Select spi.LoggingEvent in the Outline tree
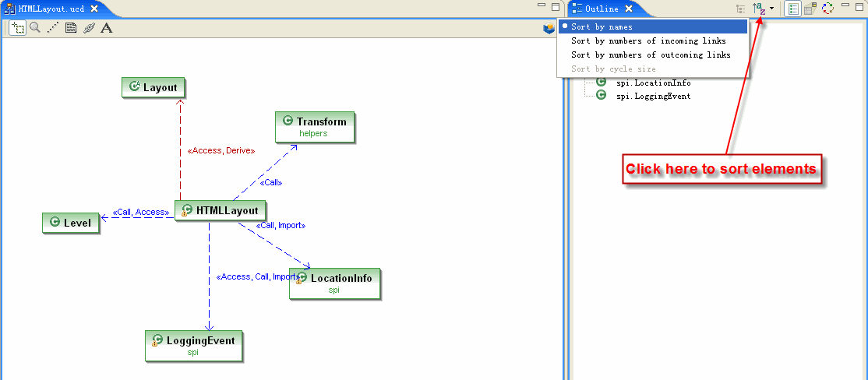 [653, 97]
